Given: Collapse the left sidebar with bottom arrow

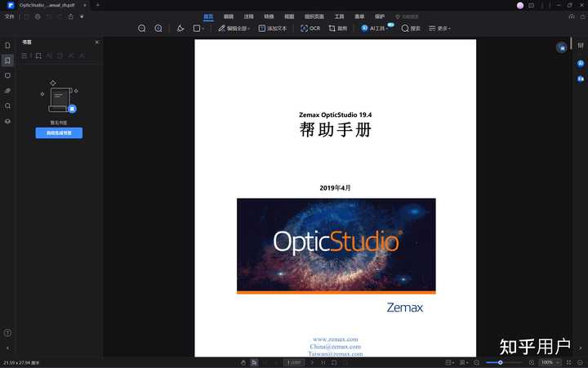Looking at the screenshot, I should pos(7,348).
